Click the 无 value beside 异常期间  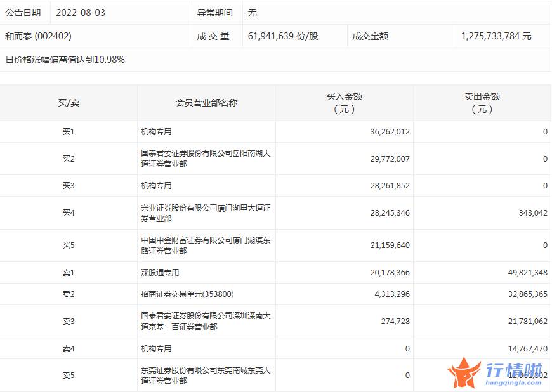tap(252, 13)
